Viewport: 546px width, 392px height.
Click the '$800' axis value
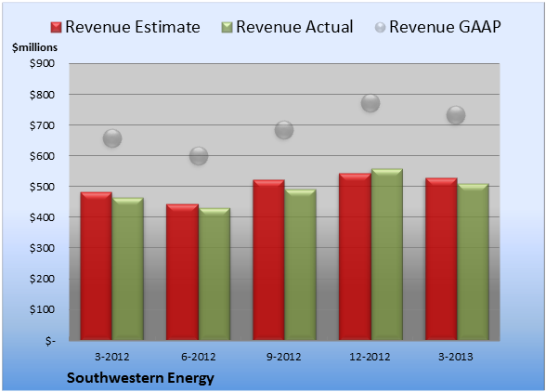click(42, 95)
